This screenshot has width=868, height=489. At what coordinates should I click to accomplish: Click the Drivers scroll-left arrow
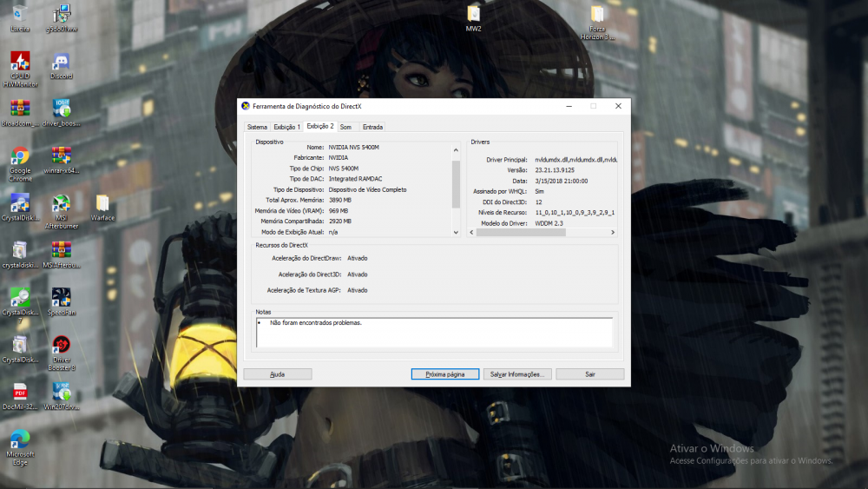tap(471, 233)
